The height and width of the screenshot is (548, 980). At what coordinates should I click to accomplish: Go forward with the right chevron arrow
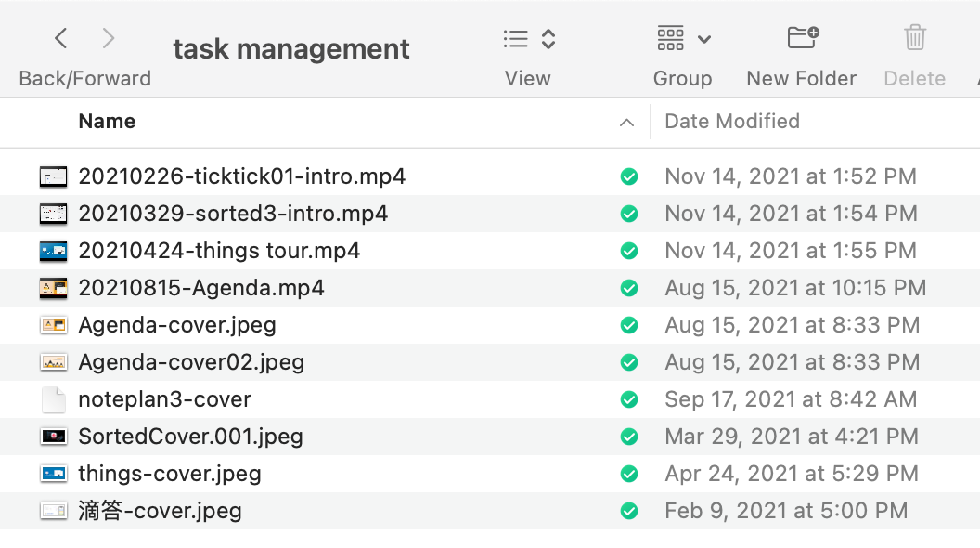[109, 39]
